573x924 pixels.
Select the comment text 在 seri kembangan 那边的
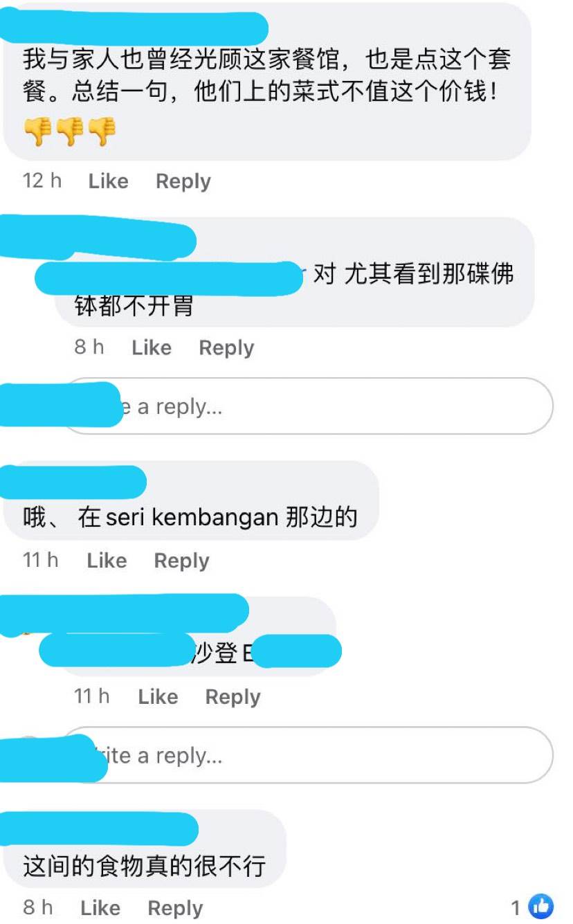(219, 517)
